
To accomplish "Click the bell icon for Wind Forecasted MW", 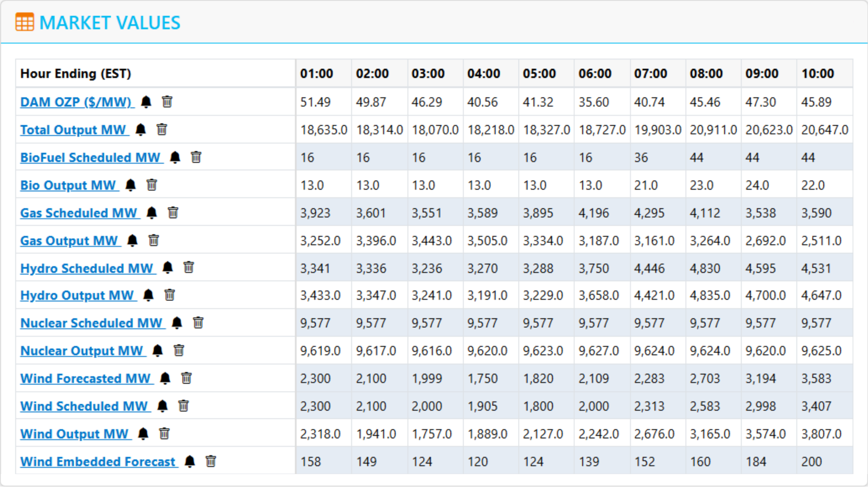I will 165,378.
